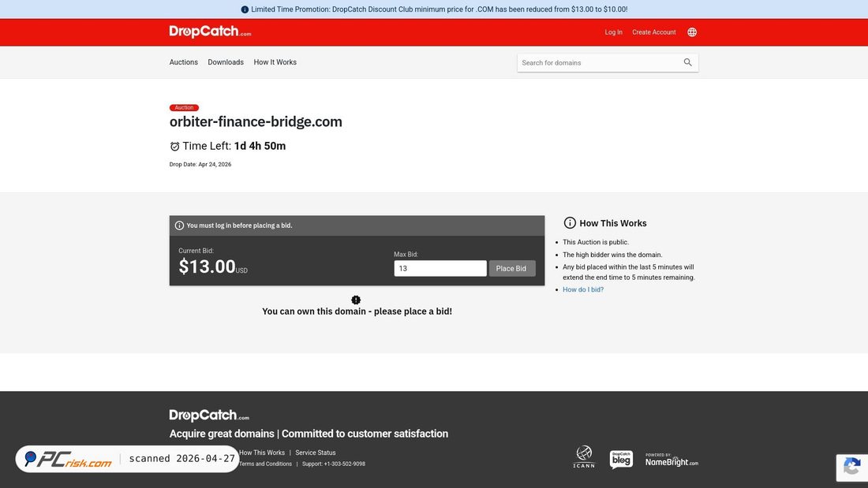Click the reCAPTCHA badge

[852, 467]
